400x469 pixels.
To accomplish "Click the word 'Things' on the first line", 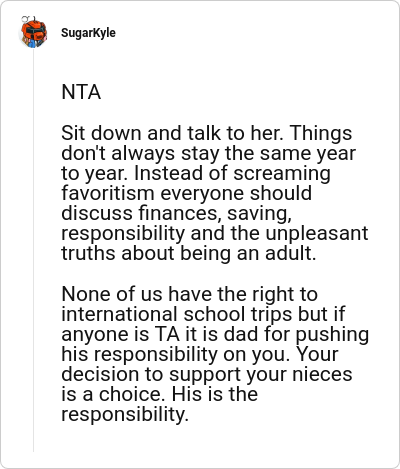I will click(321, 134).
